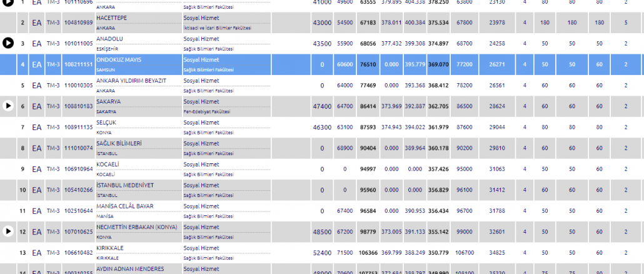Open Sosyal Hizmet program in SAKARYA row
Viewport: 644px width, 274px height.
pyautogui.click(x=201, y=101)
